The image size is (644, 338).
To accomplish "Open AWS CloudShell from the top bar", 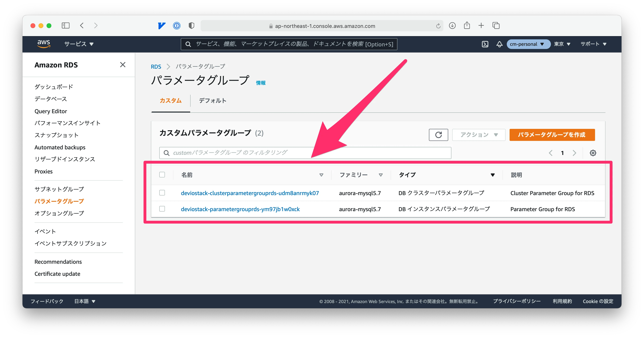I will (x=485, y=44).
